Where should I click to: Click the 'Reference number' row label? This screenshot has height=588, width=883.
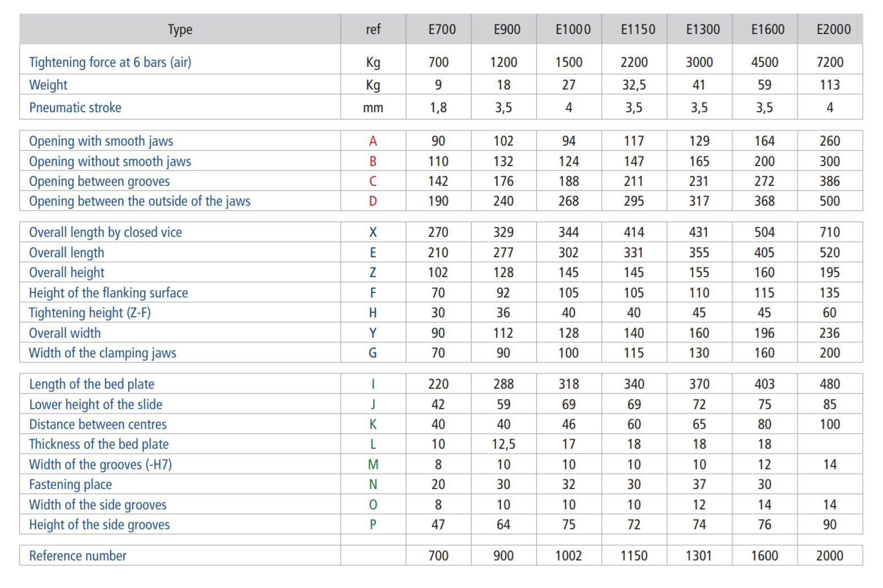tap(78, 556)
